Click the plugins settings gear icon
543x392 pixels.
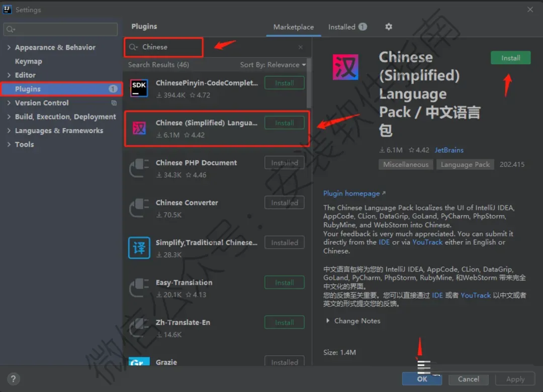[389, 27]
